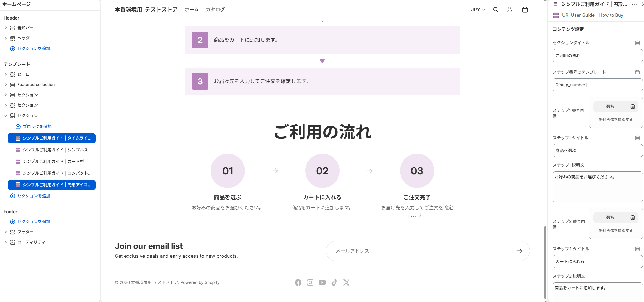Click the account icon in store header
This screenshot has width=644, height=302.
click(x=510, y=9)
